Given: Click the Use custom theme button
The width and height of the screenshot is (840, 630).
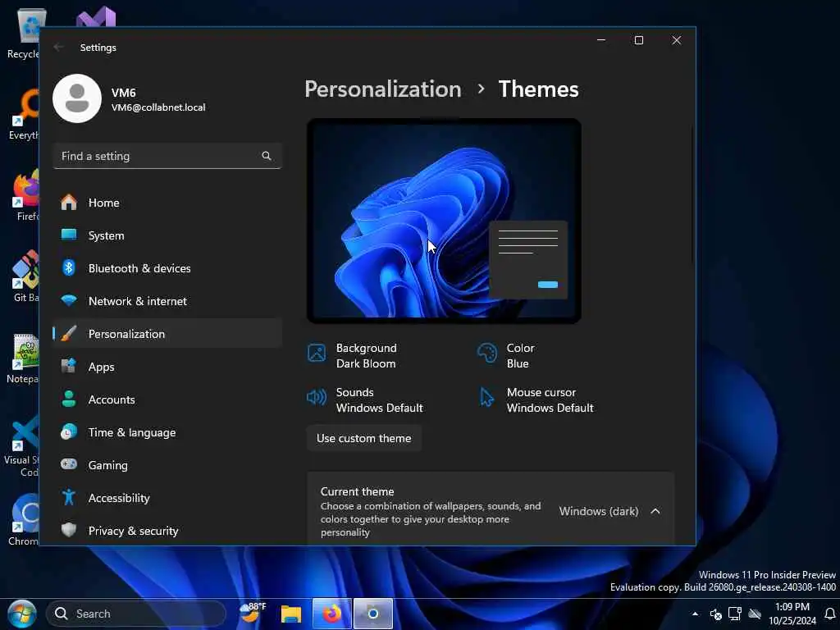Looking at the screenshot, I should (363, 438).
